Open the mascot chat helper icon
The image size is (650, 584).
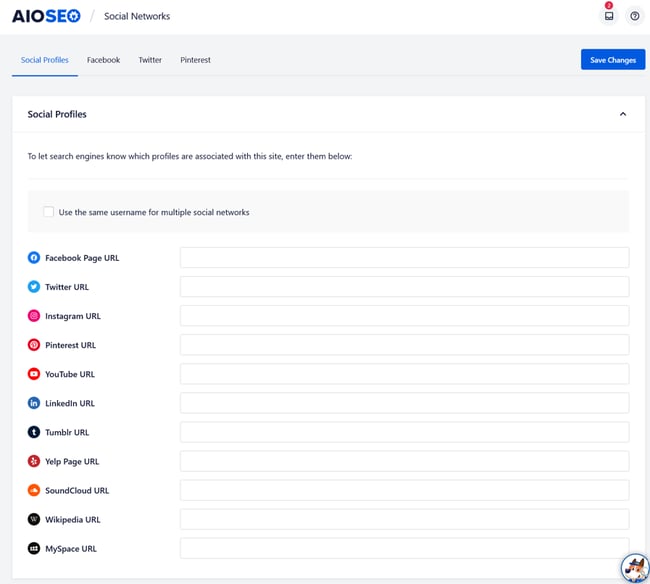[x=635, y=568]
